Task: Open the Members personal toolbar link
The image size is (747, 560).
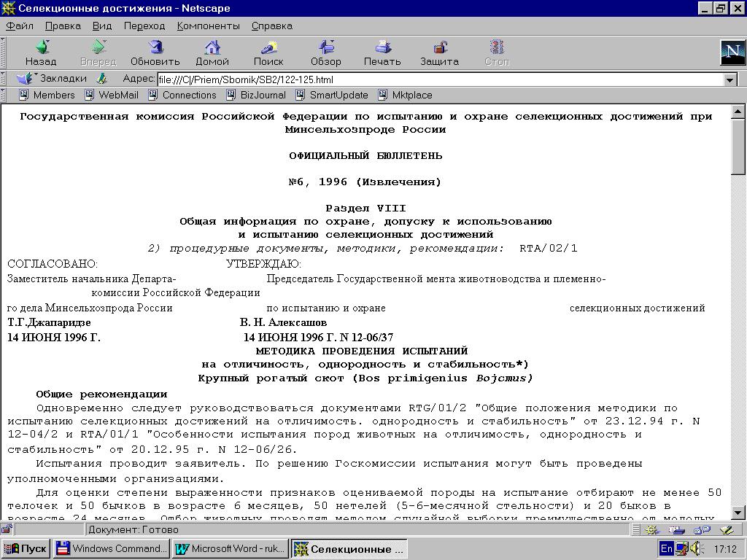Action: (47, 95)
